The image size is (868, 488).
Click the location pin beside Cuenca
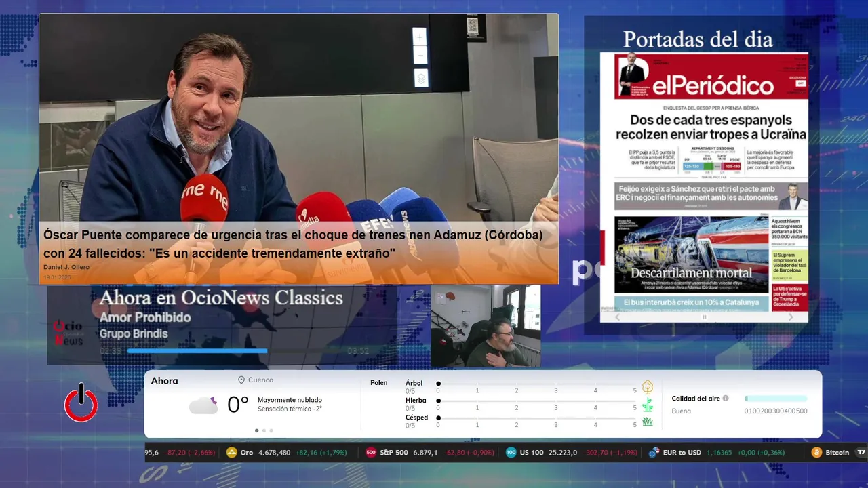click(x=241, y=380)
